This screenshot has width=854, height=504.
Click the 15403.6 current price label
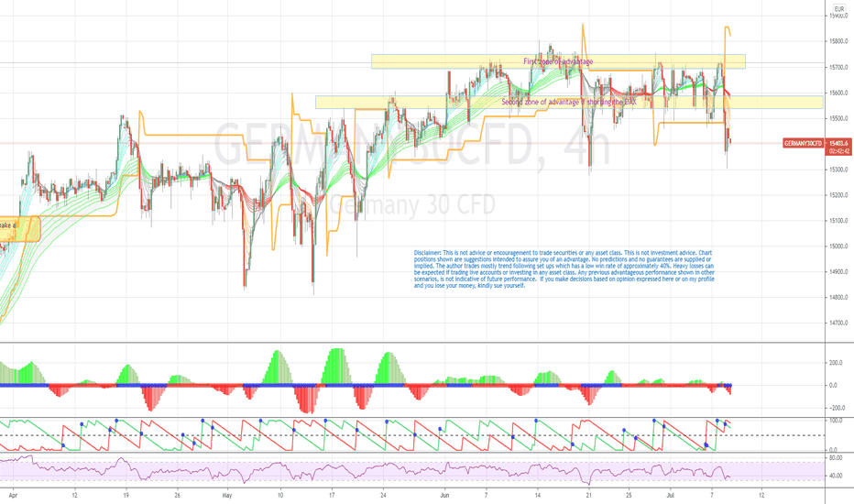(839, 143)
